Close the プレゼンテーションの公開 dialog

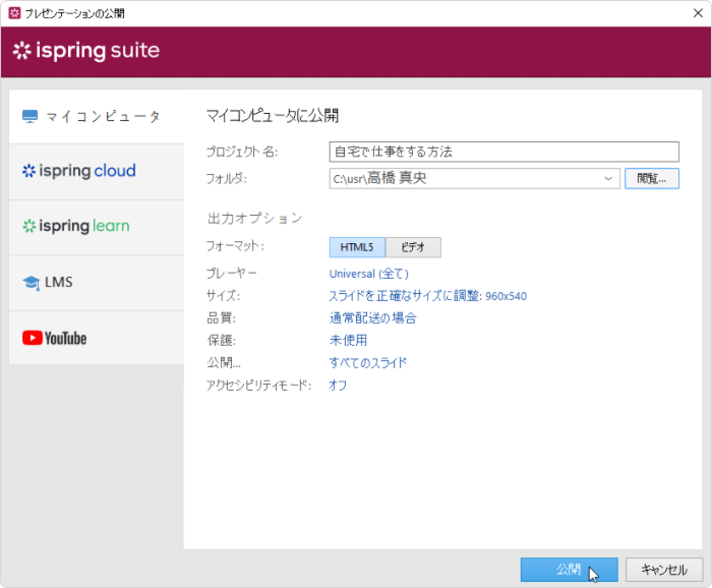point(698,13)
